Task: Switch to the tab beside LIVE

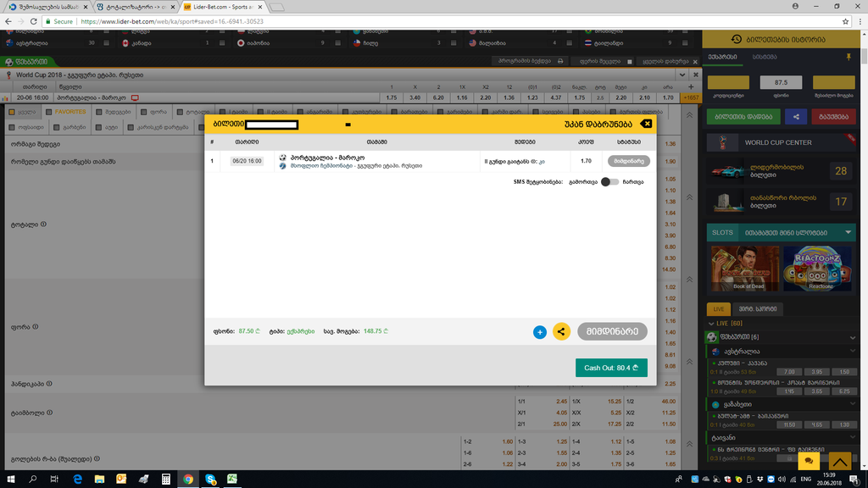Action: (758, 309)
